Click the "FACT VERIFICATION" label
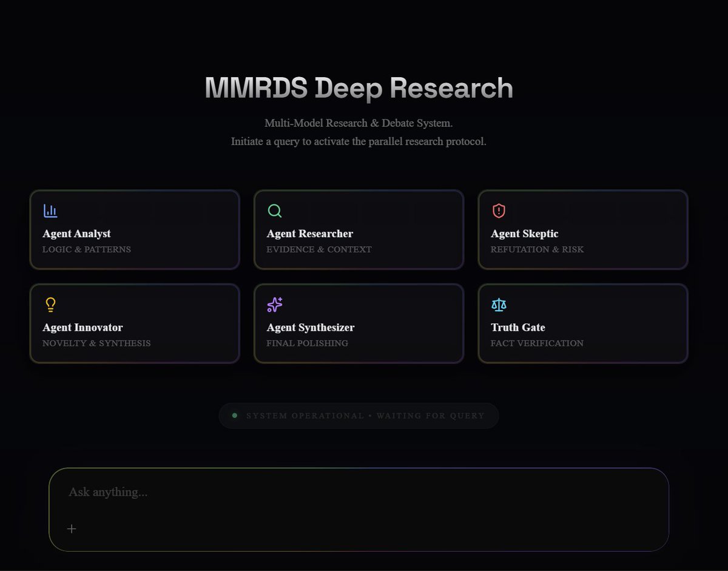Viewport: 728px width, 571px height. click(x=537, y=343)
